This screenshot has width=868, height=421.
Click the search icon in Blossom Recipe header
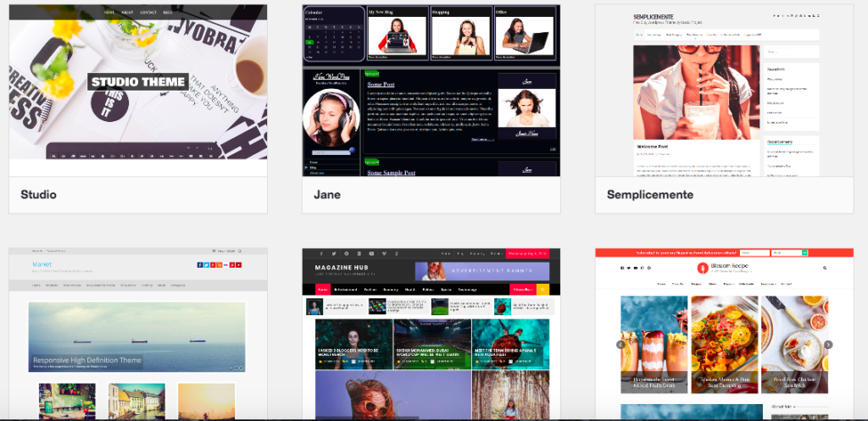824,268
